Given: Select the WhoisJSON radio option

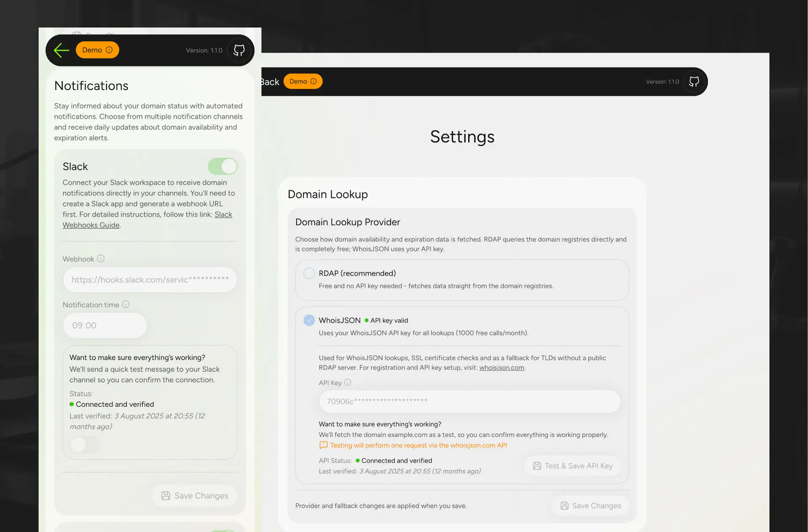Looking at the screenshot, I should (309, 320).
